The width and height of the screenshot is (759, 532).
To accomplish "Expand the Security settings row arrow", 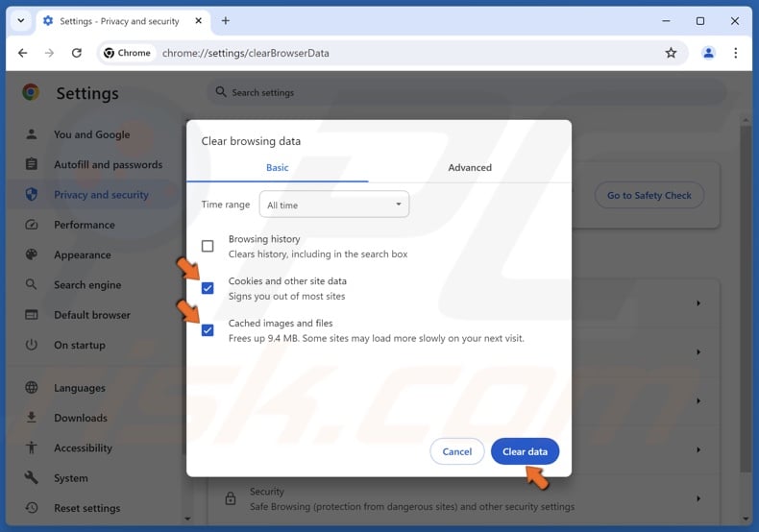I will (698, 498).
